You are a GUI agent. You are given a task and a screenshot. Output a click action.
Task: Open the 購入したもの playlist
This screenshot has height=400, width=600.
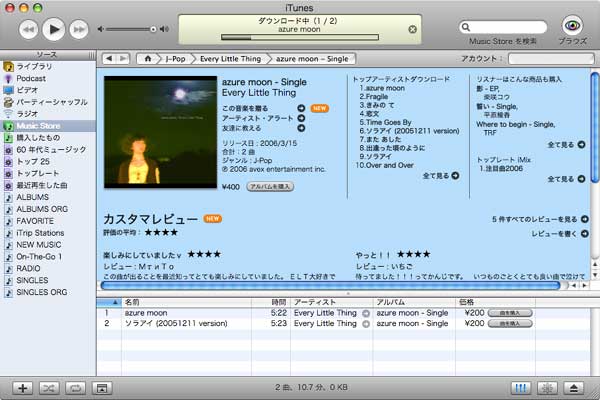pyautogui.click(x=48, y=137)
